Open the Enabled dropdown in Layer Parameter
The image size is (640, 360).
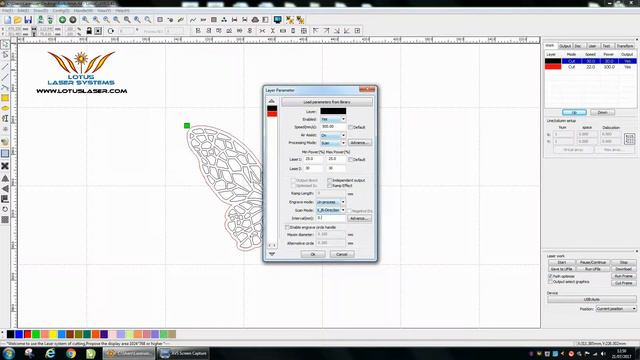point(333,119)
